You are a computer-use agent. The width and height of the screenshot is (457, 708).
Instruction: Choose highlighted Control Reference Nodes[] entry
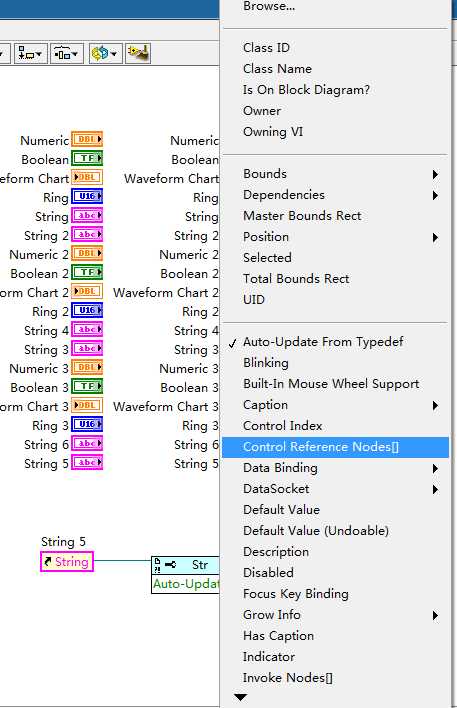click(335, 447)
